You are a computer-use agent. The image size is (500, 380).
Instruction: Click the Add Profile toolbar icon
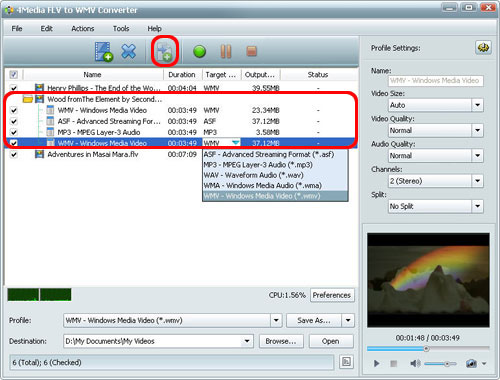coord(165,52)
